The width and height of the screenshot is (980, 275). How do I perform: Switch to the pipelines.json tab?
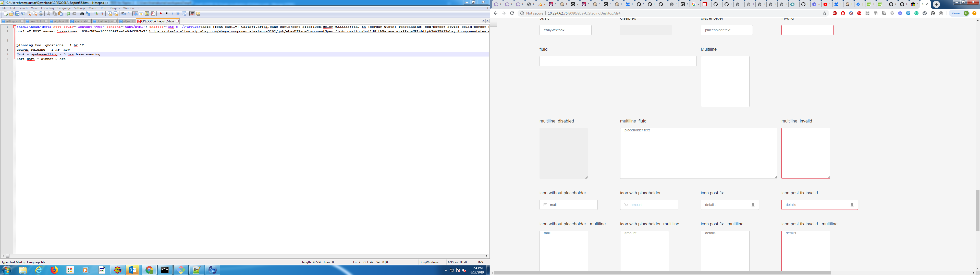(x=105, y=21)
